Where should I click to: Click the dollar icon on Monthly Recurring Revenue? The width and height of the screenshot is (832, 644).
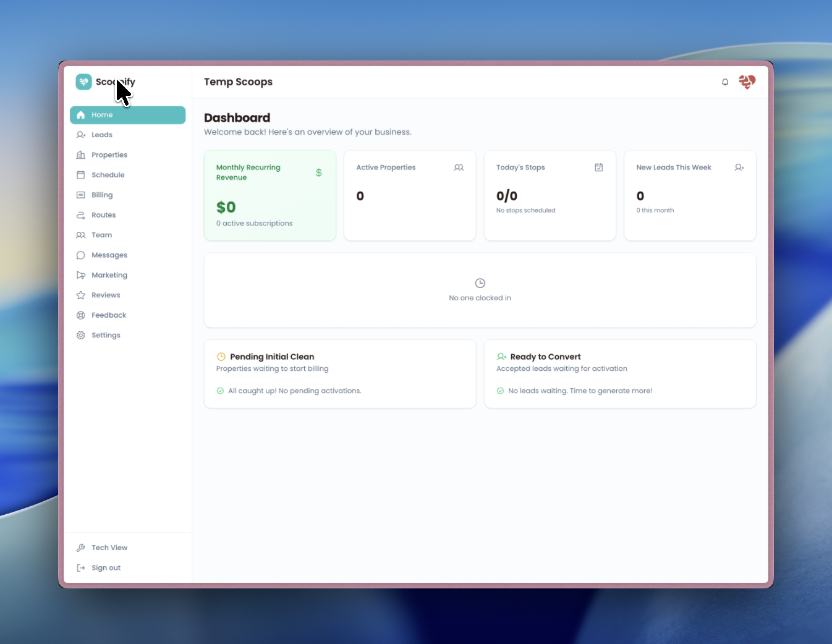coord(318,172)
